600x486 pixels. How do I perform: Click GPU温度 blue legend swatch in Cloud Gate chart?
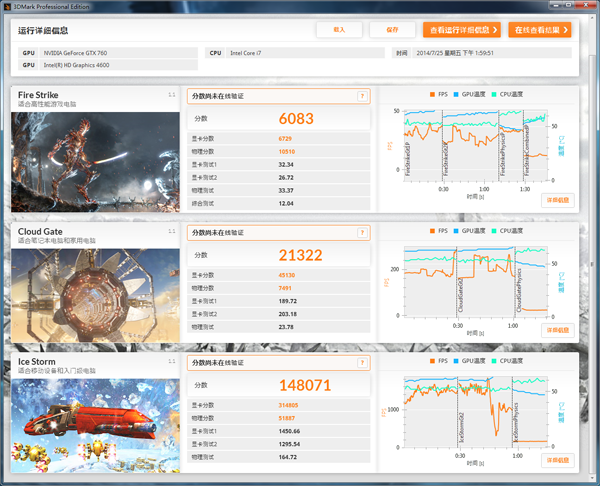pos(456,231)
